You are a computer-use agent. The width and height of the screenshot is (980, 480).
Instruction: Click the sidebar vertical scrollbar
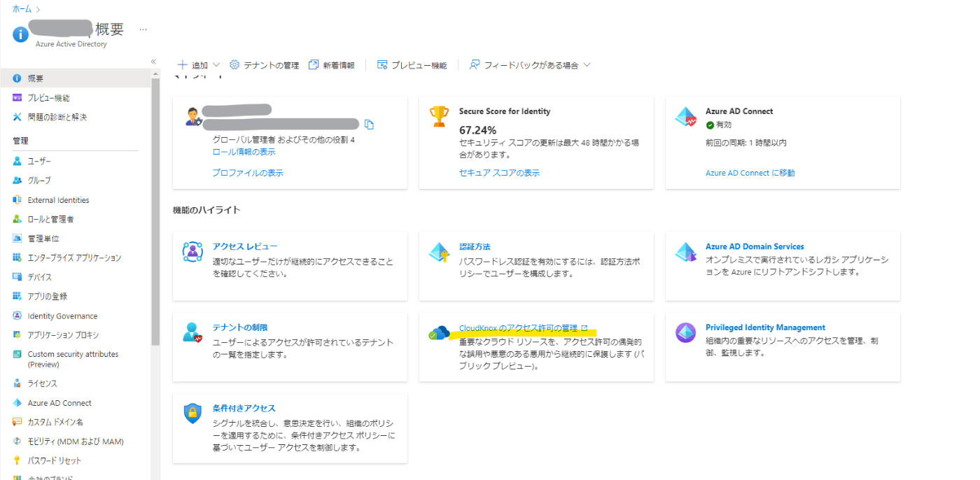[155, 211]
